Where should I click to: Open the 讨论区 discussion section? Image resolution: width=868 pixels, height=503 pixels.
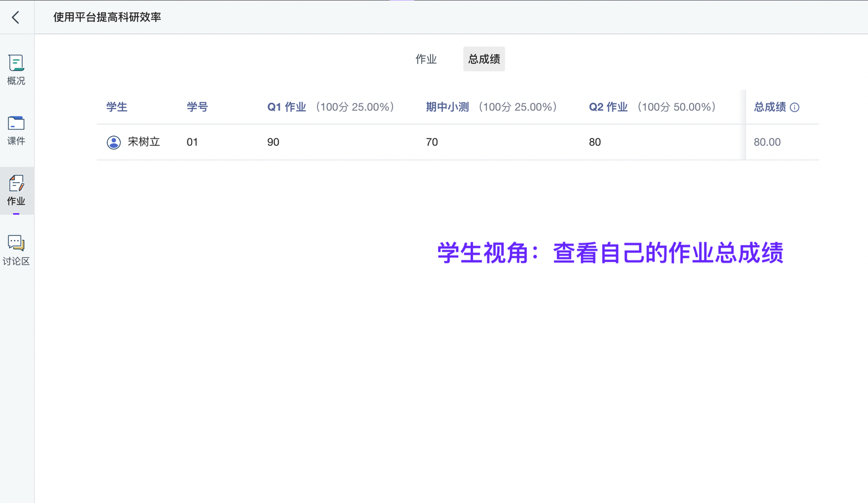(16, 248)
